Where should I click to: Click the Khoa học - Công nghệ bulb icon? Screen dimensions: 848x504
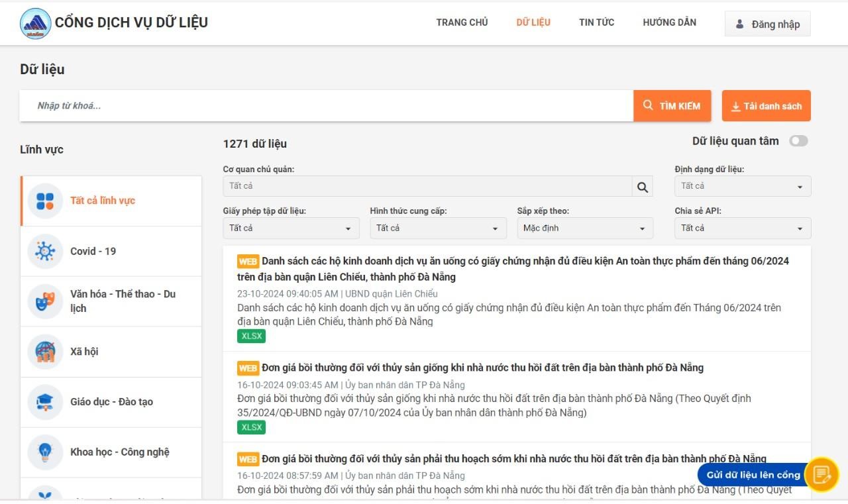(x=45, y=452)
